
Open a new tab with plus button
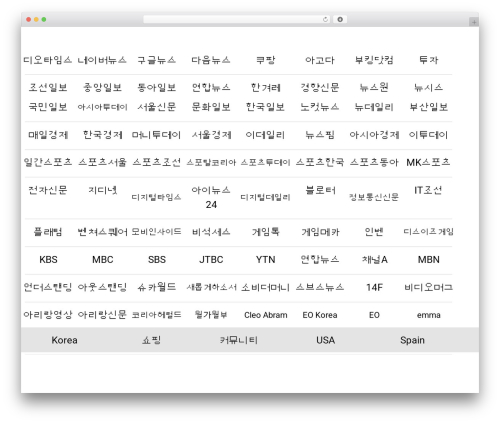click(474, 22)
